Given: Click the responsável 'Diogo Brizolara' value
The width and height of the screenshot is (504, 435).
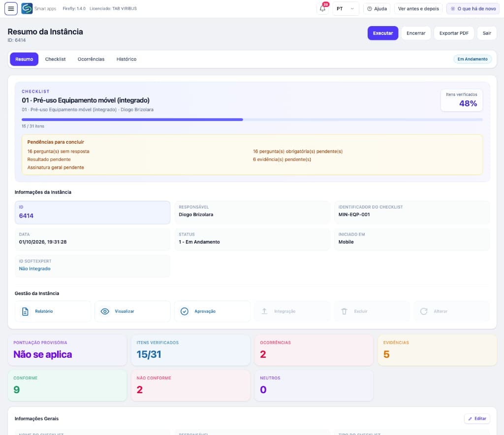Looking at the screenshot, I should pos(196,215).
